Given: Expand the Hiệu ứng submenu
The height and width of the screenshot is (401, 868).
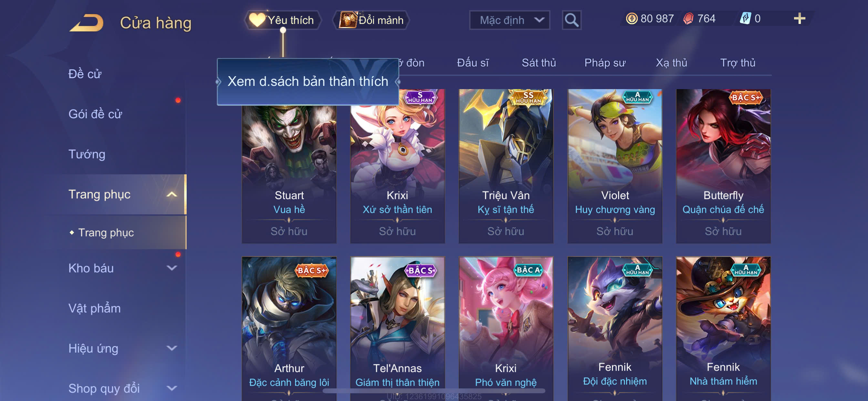Looking at the screenshot, I should click(x=123, y=348).
